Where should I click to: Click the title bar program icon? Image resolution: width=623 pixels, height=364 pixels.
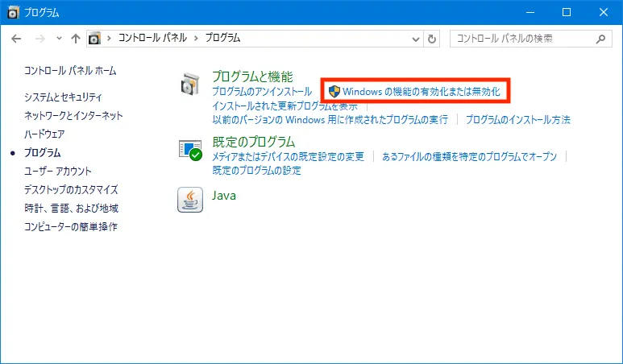(14, 13)
